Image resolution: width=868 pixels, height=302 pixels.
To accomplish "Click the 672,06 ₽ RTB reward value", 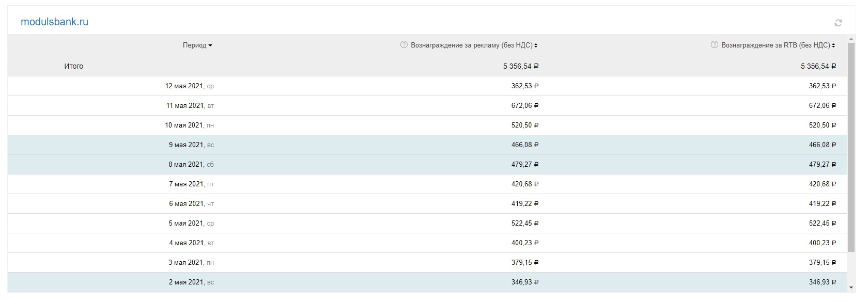I will pyautogui.click(x=822, y=106).
